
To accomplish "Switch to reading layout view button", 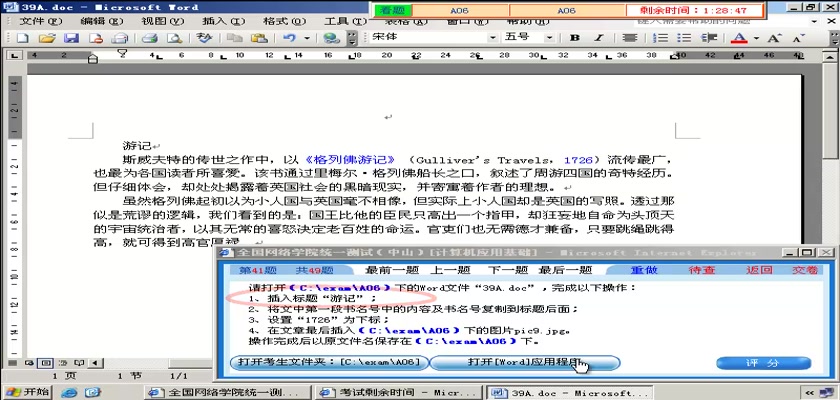I will (79, 363).
